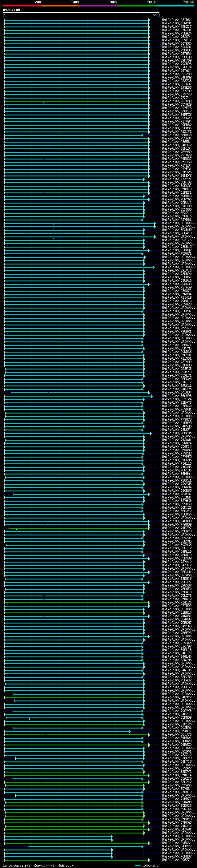Click label UniRef100_A6NHB7

coord(176,856)
